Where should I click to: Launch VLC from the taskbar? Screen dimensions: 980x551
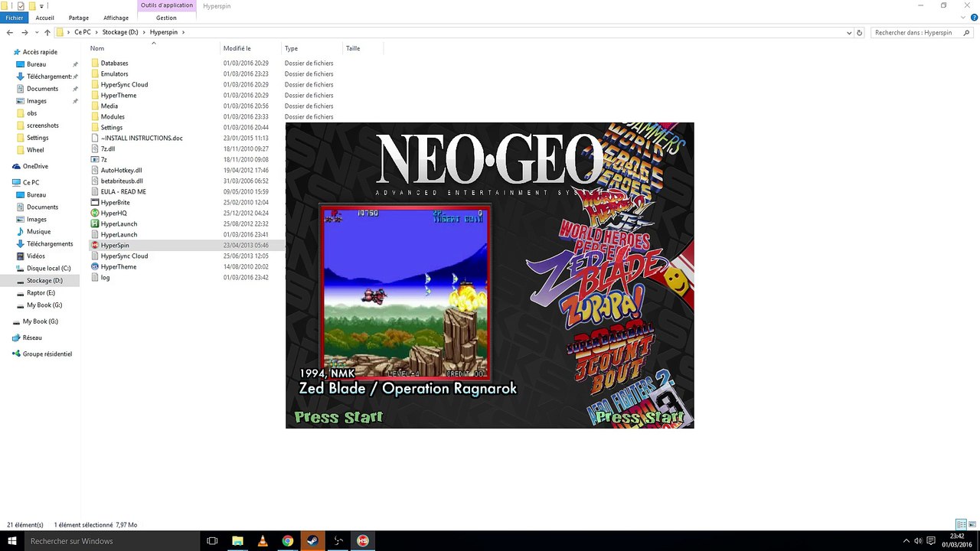coord(263,541)
